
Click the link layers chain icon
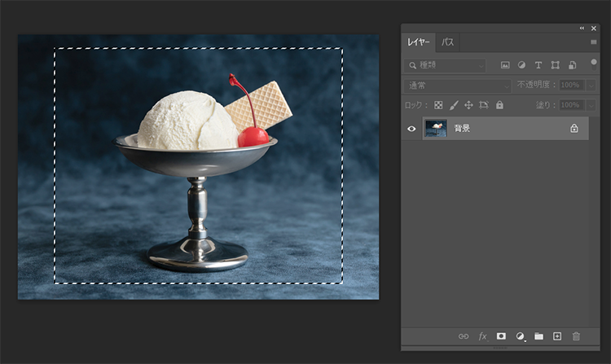(464, 335)
